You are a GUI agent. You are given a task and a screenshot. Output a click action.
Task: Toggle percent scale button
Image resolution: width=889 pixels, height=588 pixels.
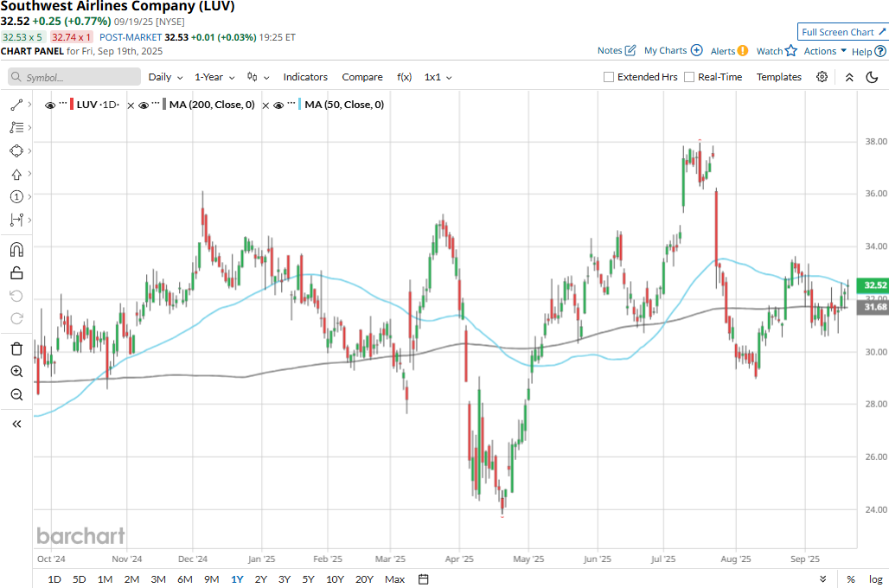850,579
